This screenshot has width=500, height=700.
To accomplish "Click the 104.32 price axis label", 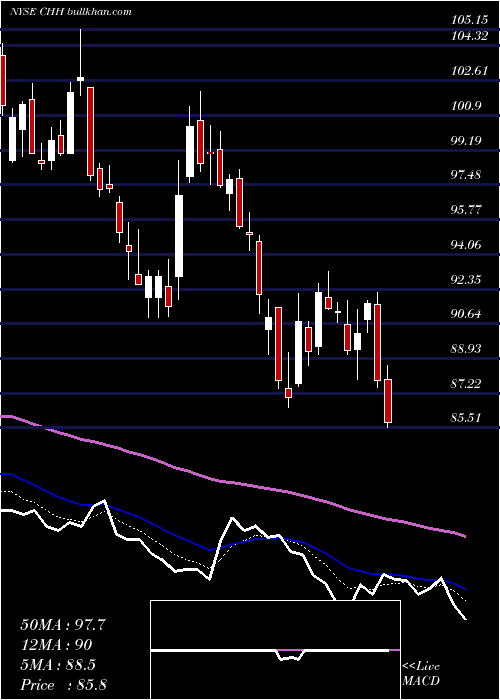I will click(x=470, y=37).
